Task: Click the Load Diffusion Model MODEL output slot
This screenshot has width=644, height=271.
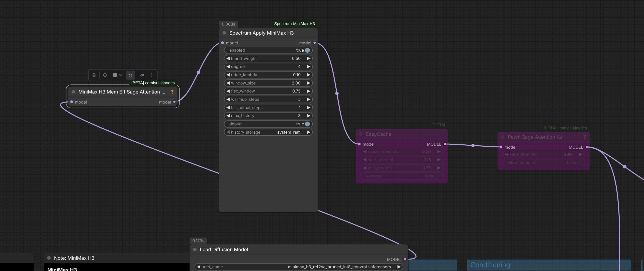Action: (x=405, y=259)
